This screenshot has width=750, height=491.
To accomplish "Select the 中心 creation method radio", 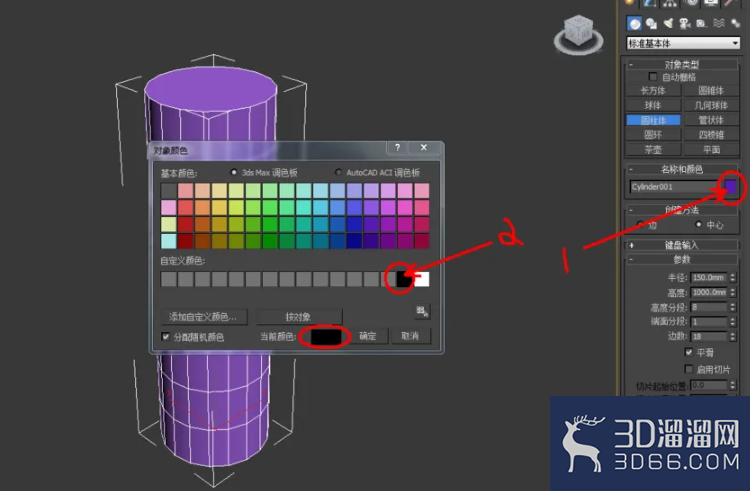I will [x=698, y=224].
